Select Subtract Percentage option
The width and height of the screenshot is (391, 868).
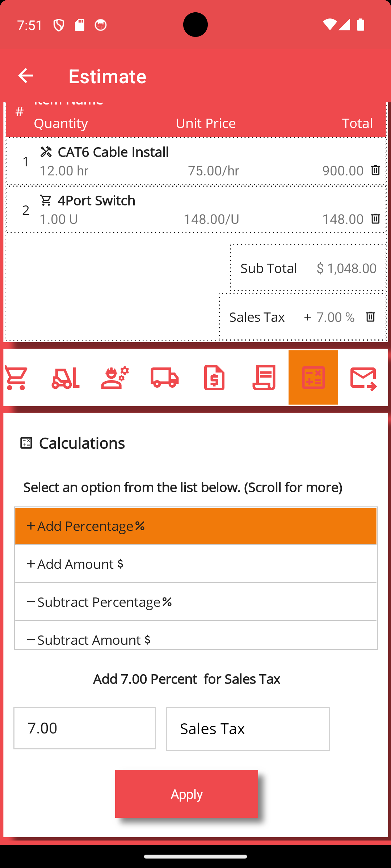[x=195, y=602]
